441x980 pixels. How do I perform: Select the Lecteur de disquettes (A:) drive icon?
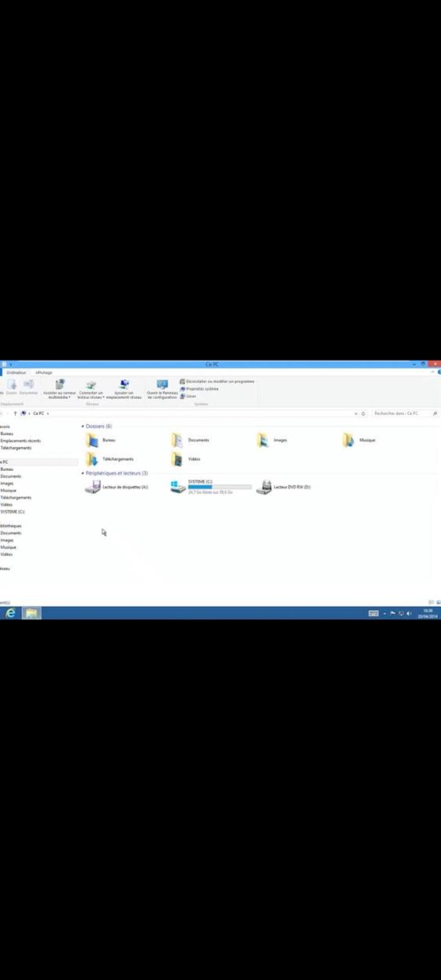pyautogui.click(x=93, y=487)
